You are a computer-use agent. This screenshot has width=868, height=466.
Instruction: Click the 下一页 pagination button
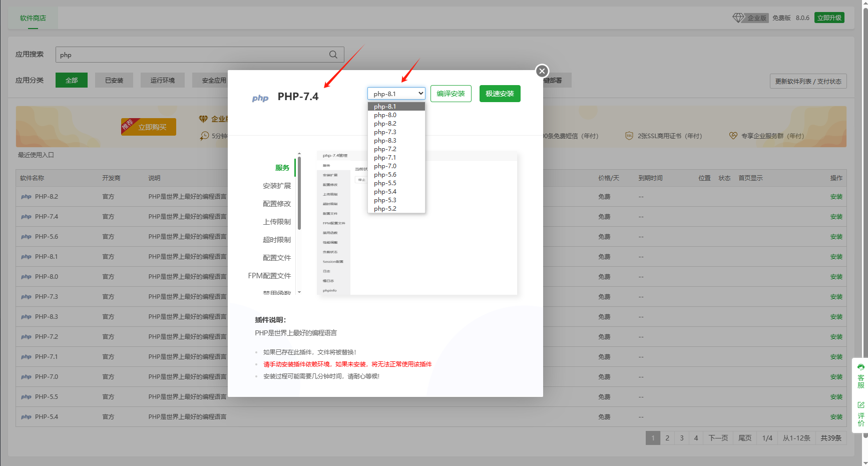[718, 438]
